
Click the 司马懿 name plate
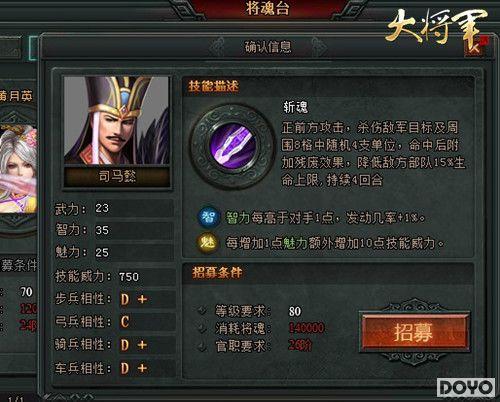[117, 177]
